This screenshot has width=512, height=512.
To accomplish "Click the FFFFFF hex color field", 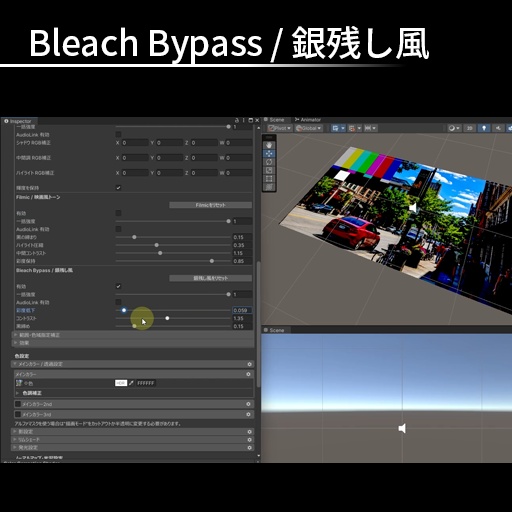I will point(146,383).
